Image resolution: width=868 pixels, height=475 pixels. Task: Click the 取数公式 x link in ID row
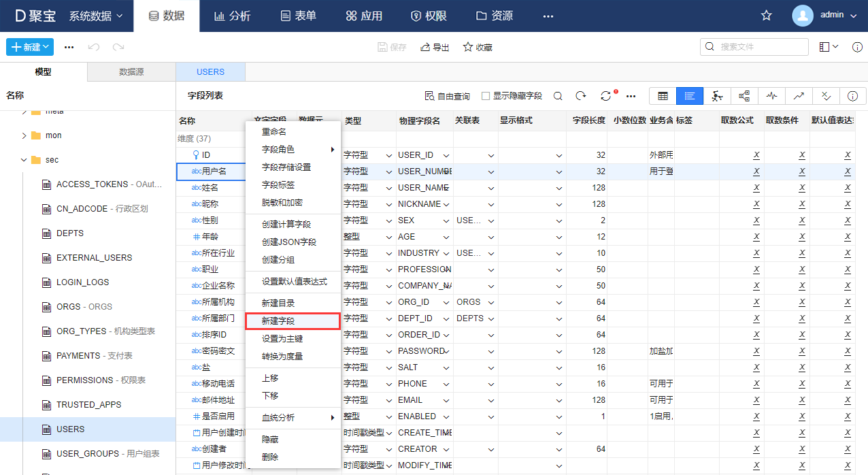(x=756, y=155)
